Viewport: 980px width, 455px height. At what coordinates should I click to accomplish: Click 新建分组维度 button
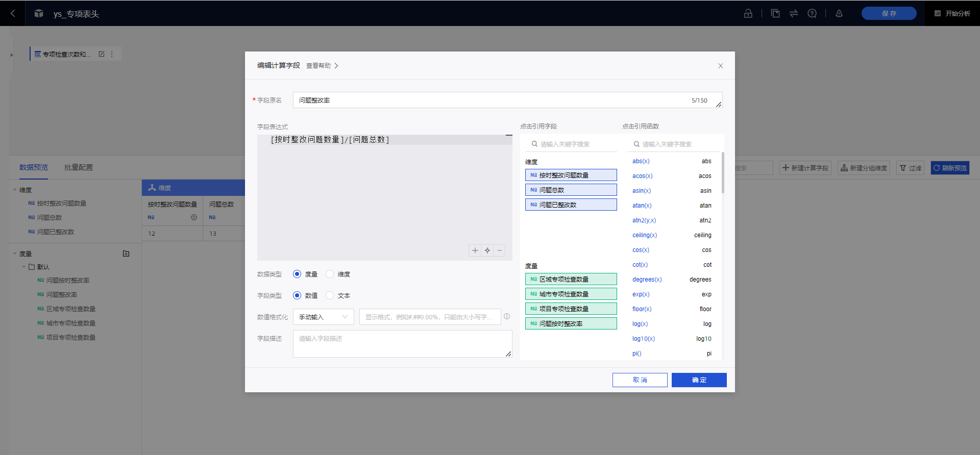[x=864, y=168]
